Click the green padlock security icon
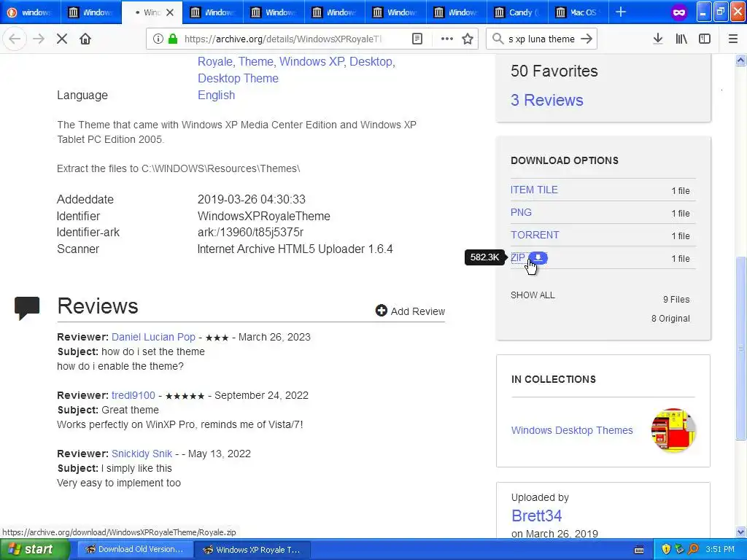This screenshot has height=560, width=747. 173,39
